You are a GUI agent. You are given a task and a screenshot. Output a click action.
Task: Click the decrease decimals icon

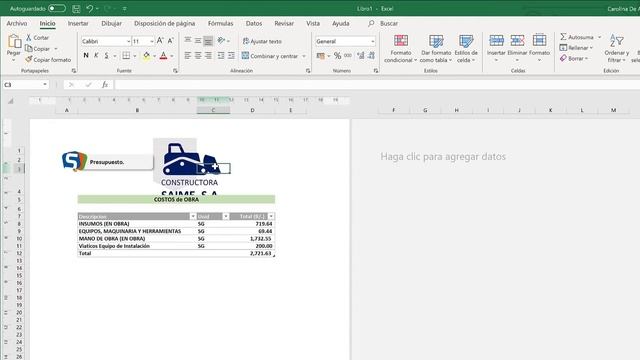pos(371,56)
